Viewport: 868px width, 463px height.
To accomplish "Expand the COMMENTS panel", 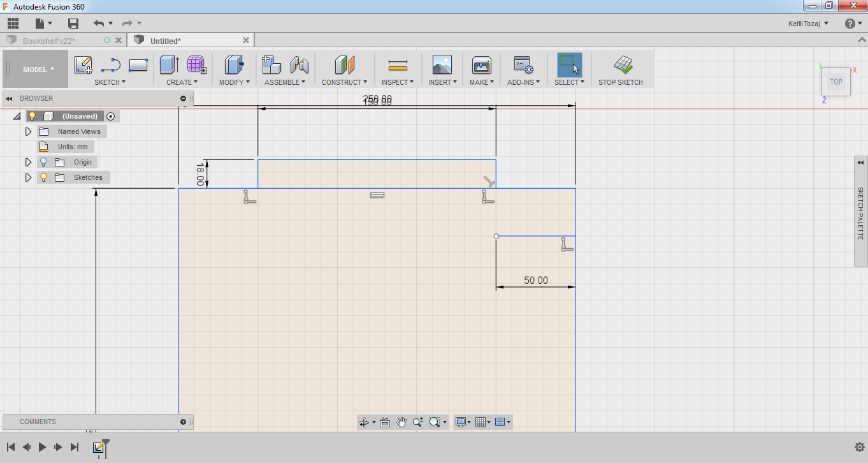I will (x=184, y=422).
